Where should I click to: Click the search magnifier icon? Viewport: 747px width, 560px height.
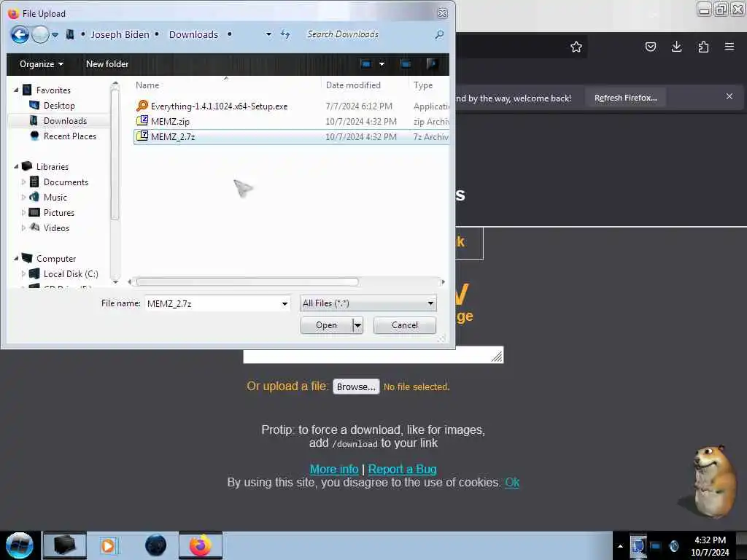point(439,34)
